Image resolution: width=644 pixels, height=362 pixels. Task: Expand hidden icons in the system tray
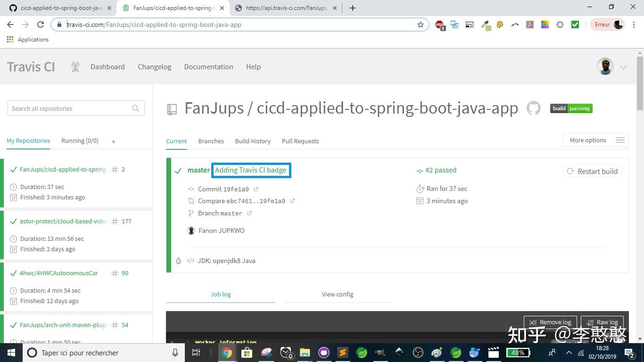(569, 353)
